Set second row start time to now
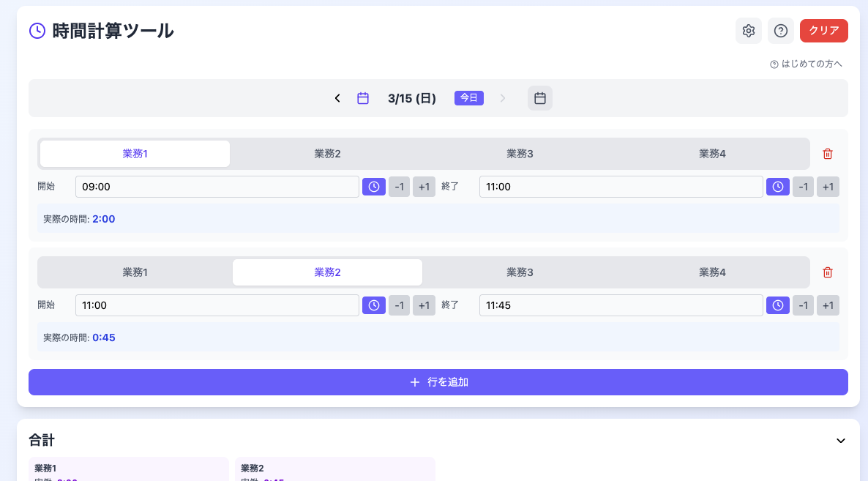 point(373,305)
